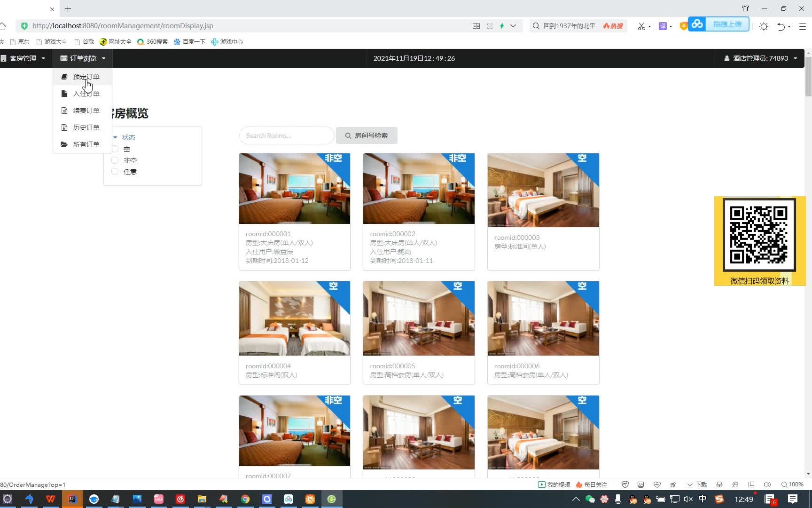This screenshot has width=812, height=508.
Task: Open room 000007 thumbnail image
Action: [295, 431]
